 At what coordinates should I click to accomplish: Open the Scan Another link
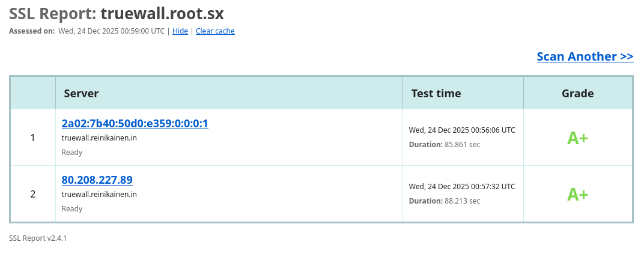point(585,56)
